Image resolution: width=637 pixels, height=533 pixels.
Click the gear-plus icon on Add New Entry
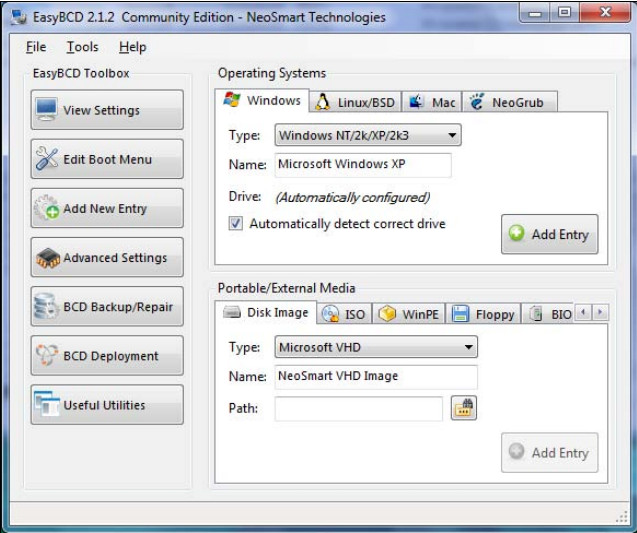[47, 208]
